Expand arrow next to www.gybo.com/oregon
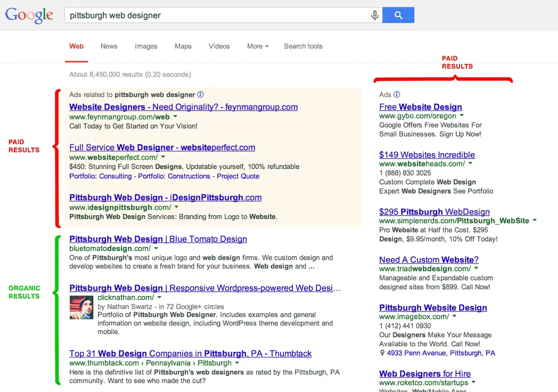This screenshot has height=392, width=558. point(462,116)
